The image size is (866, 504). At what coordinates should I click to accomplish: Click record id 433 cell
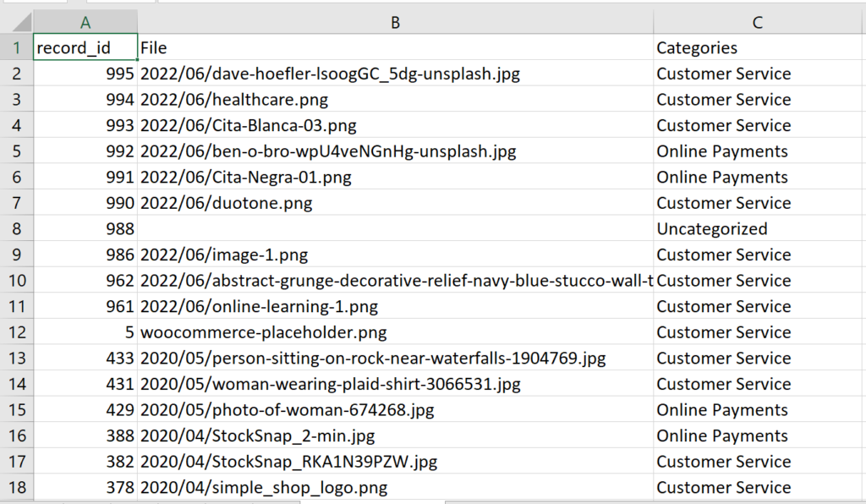click(85, 359)
